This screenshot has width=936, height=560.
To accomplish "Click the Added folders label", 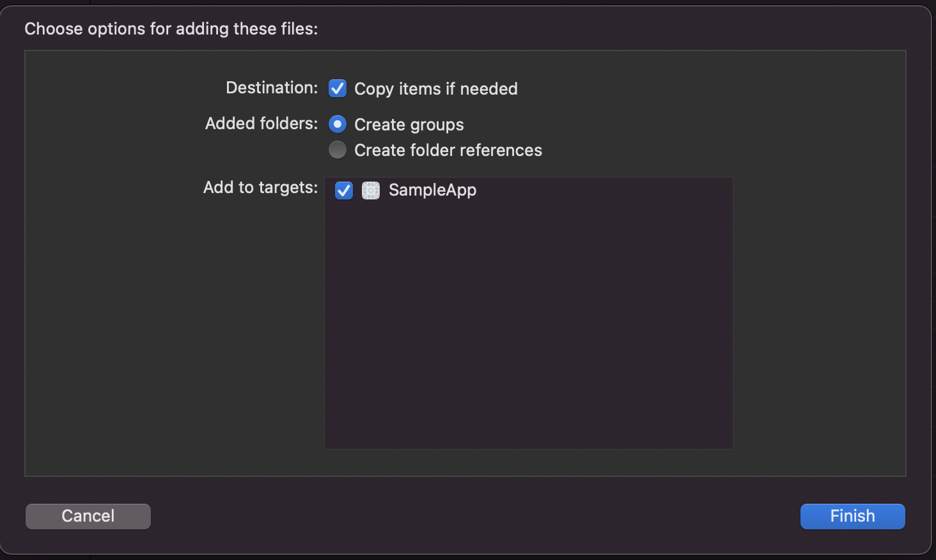I will coord(260,123).
